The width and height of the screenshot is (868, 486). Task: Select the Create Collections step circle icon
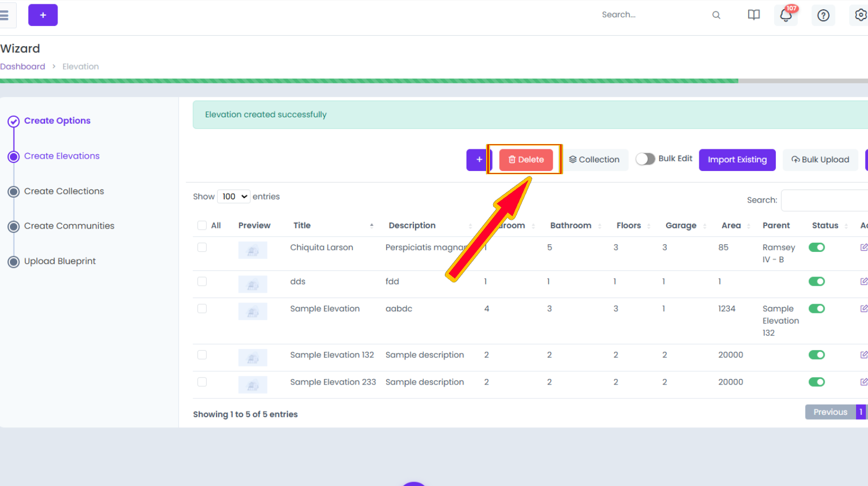click(x=14, y=192)
